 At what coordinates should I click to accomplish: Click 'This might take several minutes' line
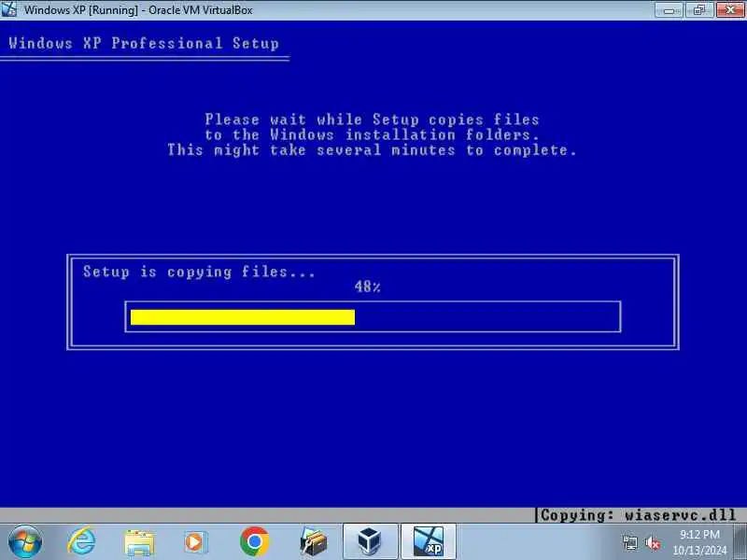pos(372,150)
